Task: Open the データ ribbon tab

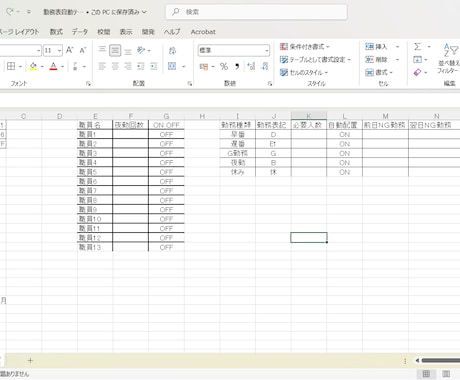Action: click(x=80, y=32)
